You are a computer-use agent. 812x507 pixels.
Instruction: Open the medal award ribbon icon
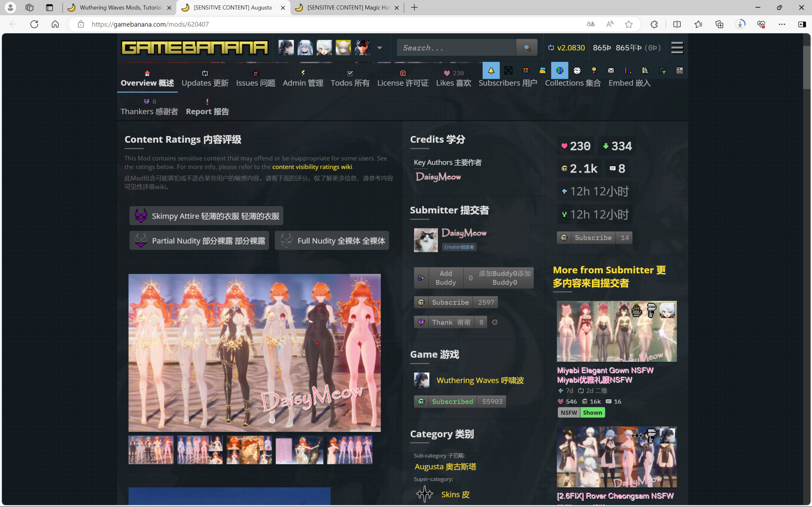[594, 71]
